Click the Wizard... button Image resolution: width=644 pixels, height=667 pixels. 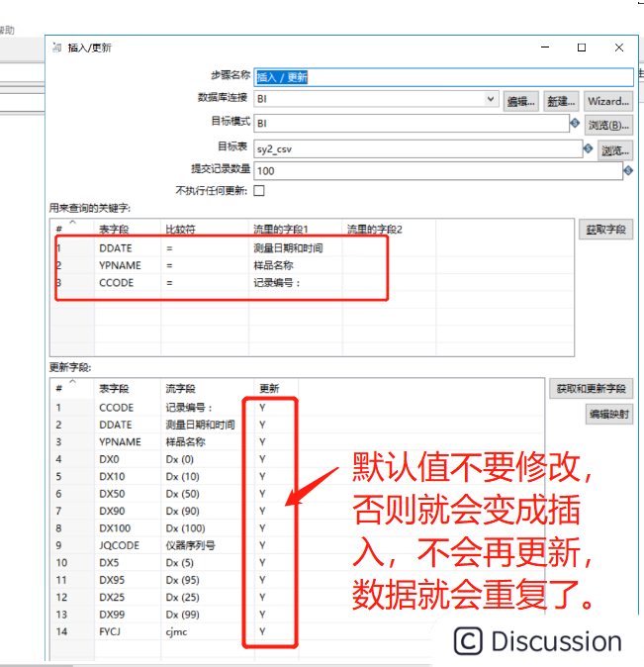[x=608, y=101]
